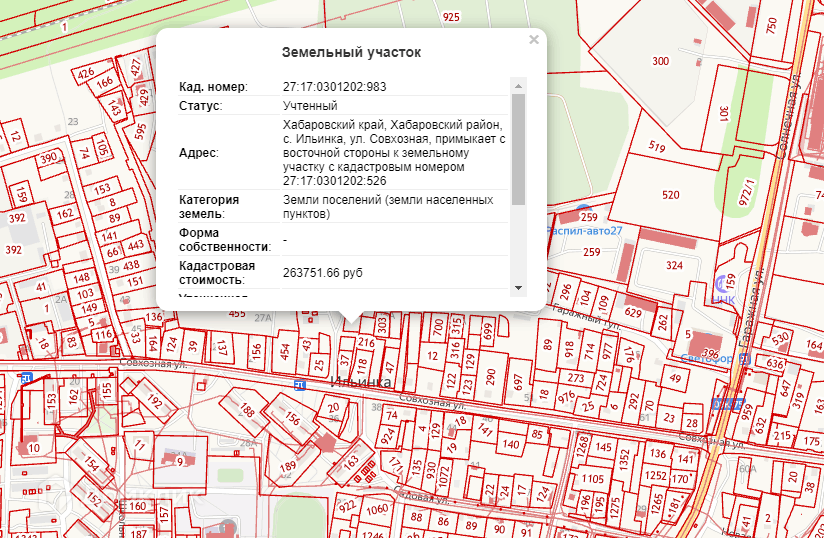Image resolution: width=824 pixels, height=538 pixels.
Task: Select parcel 714
Action: [x=590, y=350]
